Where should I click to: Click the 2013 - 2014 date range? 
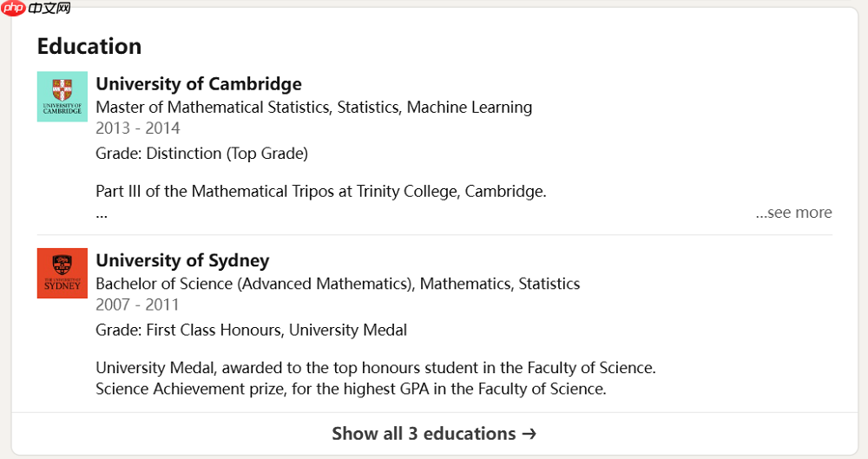pos(138,128)
